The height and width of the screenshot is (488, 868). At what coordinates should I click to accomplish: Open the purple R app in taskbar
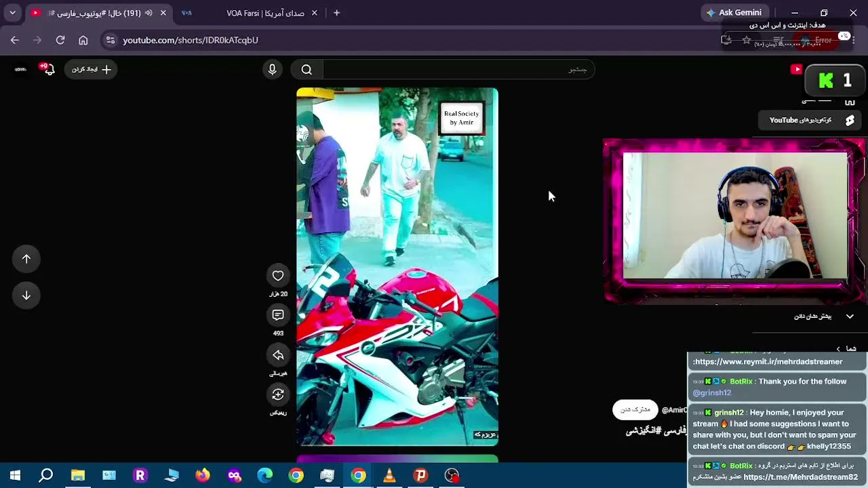[x=140, y=476]
